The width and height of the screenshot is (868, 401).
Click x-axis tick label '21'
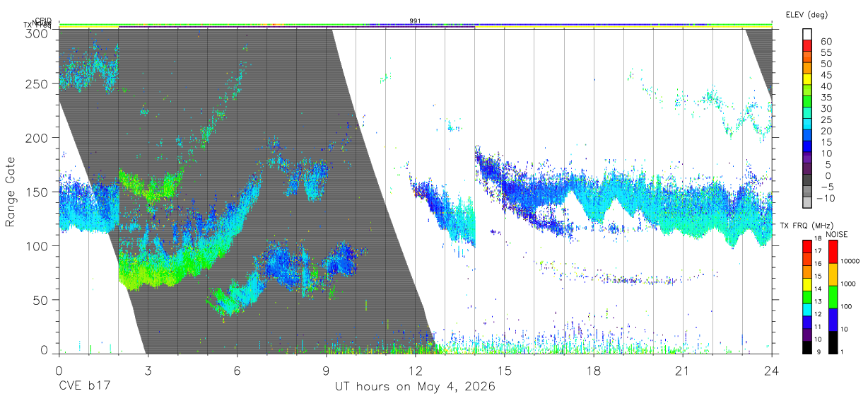683,371
